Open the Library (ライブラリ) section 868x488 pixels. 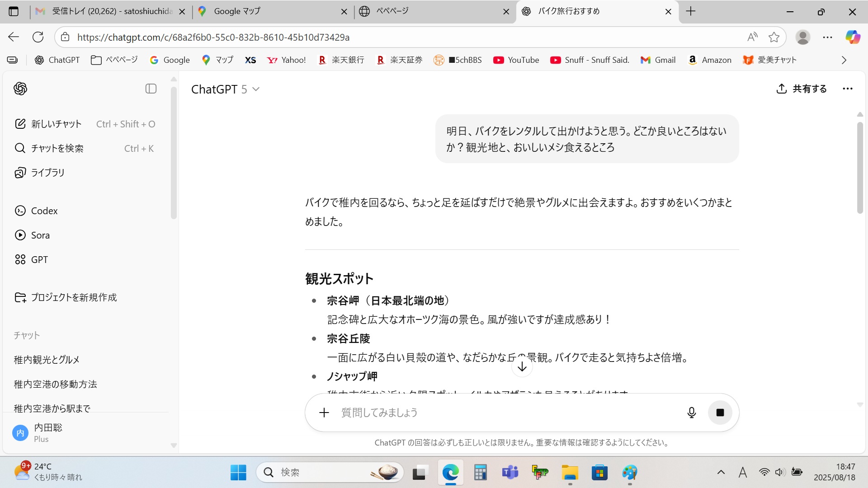tap(85, 173)
